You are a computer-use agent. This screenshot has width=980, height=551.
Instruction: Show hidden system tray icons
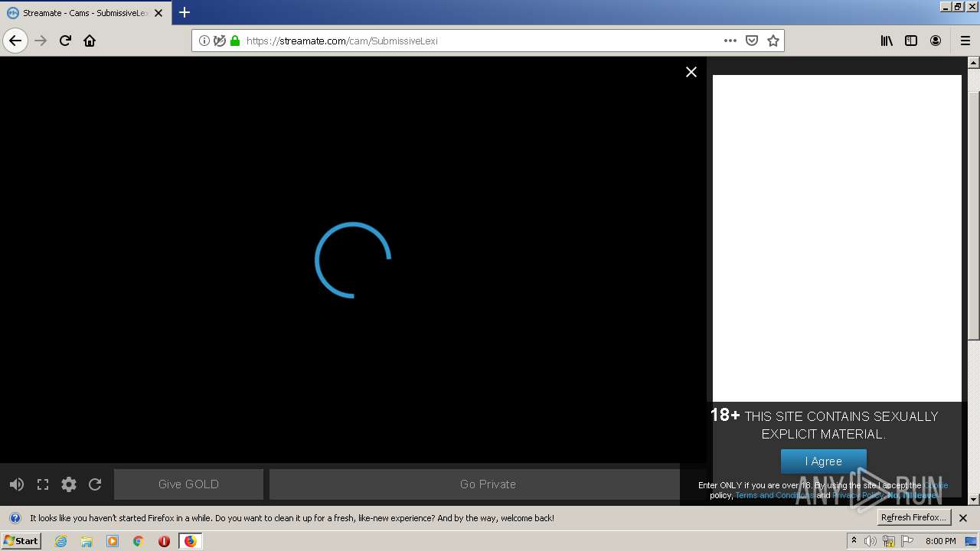coord(854,541)
